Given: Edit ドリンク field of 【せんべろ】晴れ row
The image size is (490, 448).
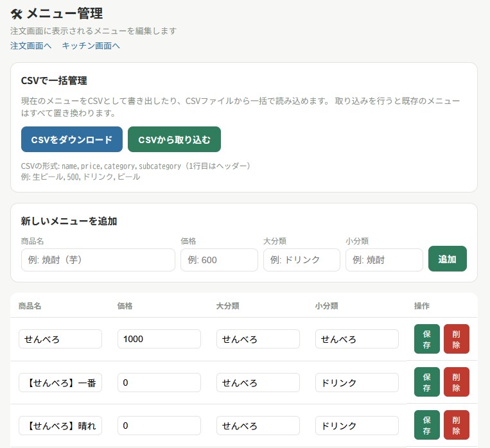Looking at the screenshot, I should pos(357,426).
